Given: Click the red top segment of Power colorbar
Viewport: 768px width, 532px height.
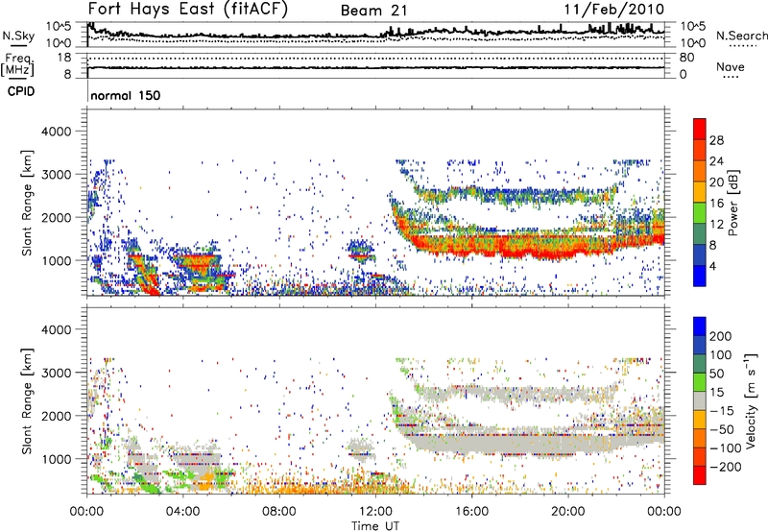Looking at the screenshot, I should tap(700, 129).
